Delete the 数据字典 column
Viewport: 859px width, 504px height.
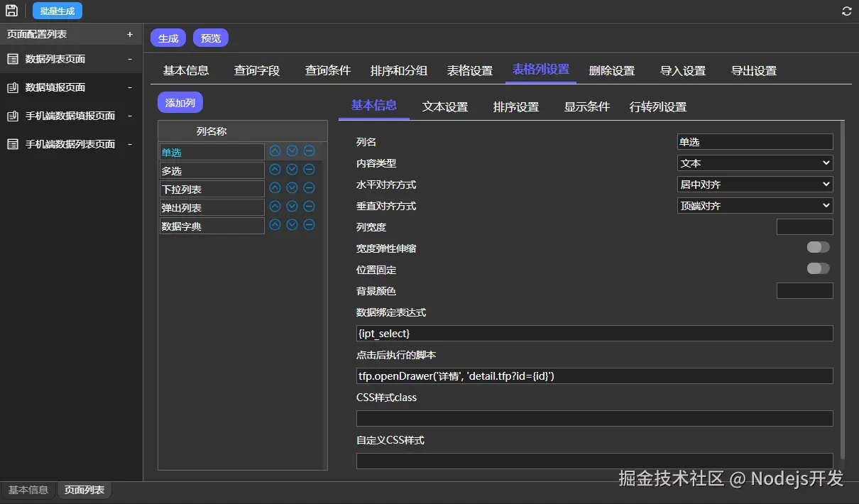click(309, 225)
